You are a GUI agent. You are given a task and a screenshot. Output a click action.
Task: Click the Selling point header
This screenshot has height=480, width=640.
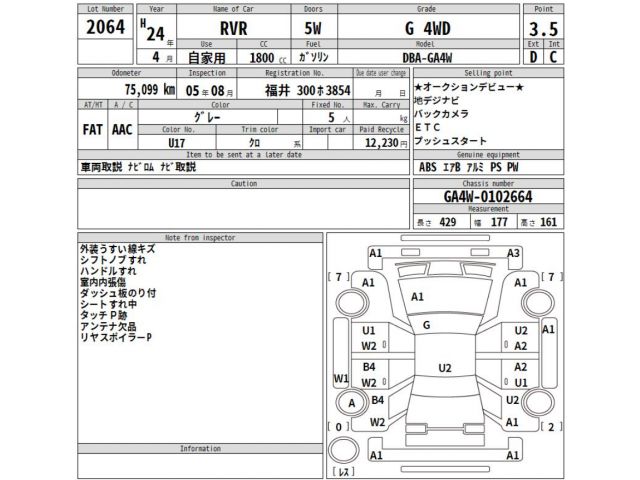point(488,73)
